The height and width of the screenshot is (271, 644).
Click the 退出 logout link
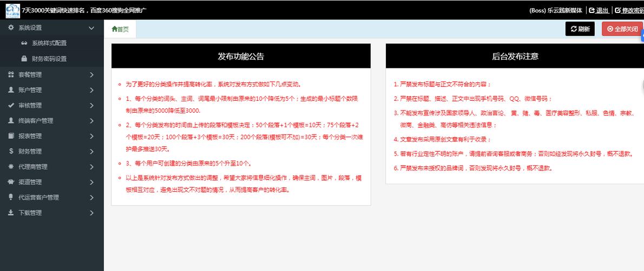point(599,10)
